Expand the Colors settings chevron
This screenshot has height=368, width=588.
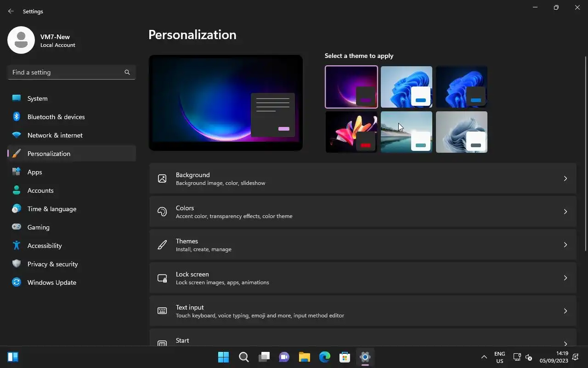[x=565, y=212]
